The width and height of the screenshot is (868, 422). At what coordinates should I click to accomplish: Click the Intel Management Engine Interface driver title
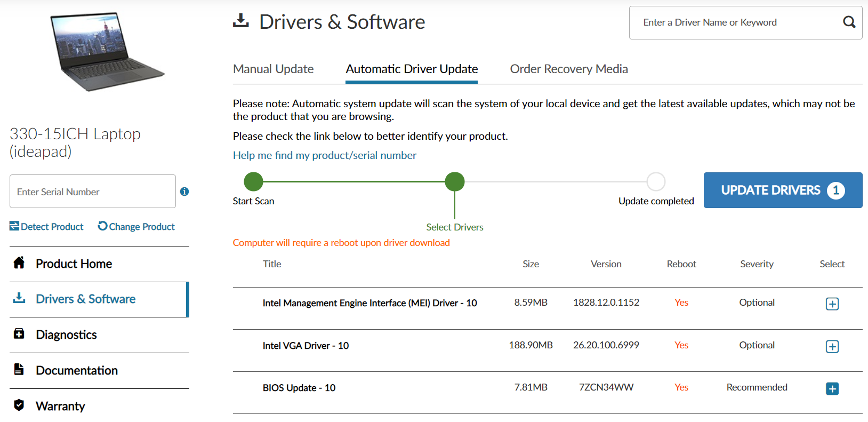369,303
